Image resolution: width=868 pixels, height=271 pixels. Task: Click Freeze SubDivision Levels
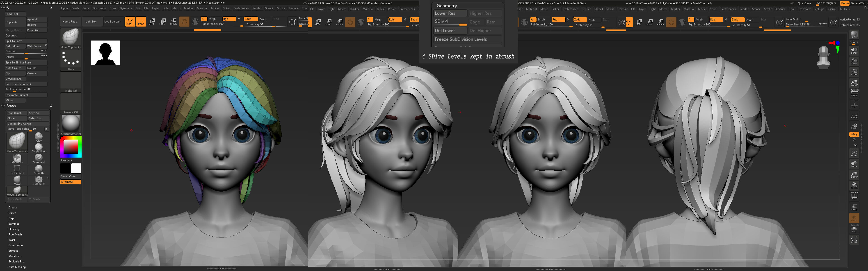click(x=468, y=39)
